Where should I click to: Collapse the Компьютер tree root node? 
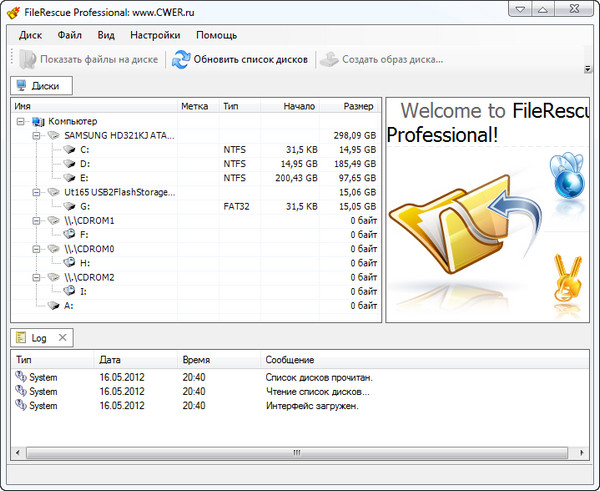[22, 121]
